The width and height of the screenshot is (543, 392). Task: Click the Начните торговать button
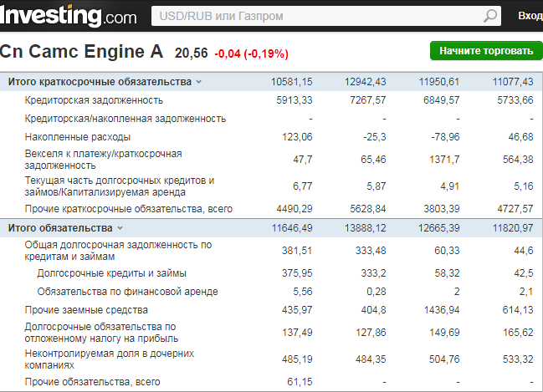tap(486, 51)
